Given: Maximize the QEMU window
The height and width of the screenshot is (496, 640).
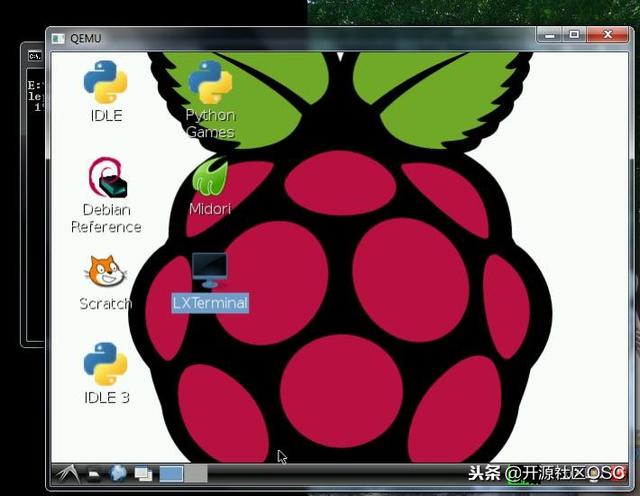Looking at the screenshot, I should pyautogui.click(x=574, y=35).
